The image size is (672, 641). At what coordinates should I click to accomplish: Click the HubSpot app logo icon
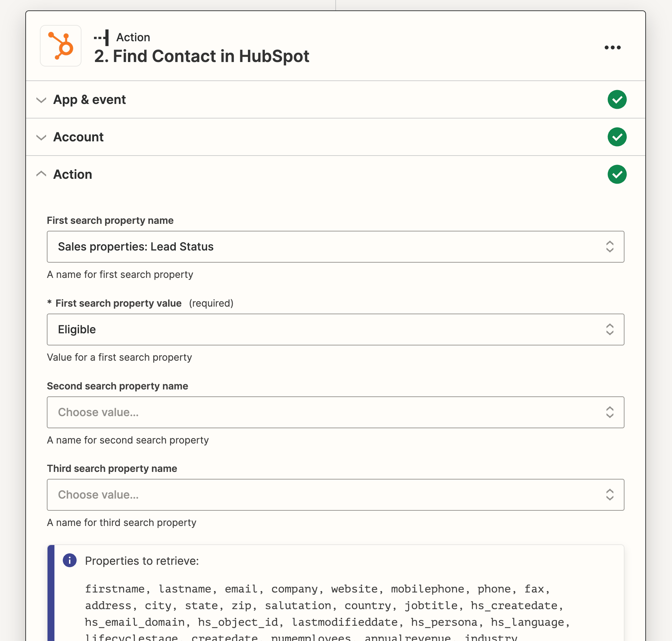click(x=61, y=46)
